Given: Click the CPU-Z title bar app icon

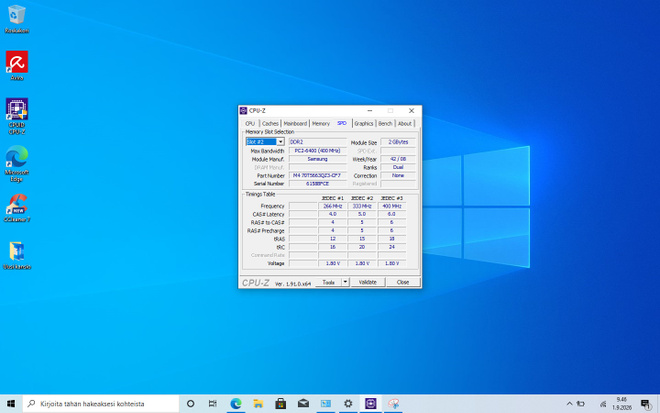Looking at the screenshot, I should [x=243, y=111].
